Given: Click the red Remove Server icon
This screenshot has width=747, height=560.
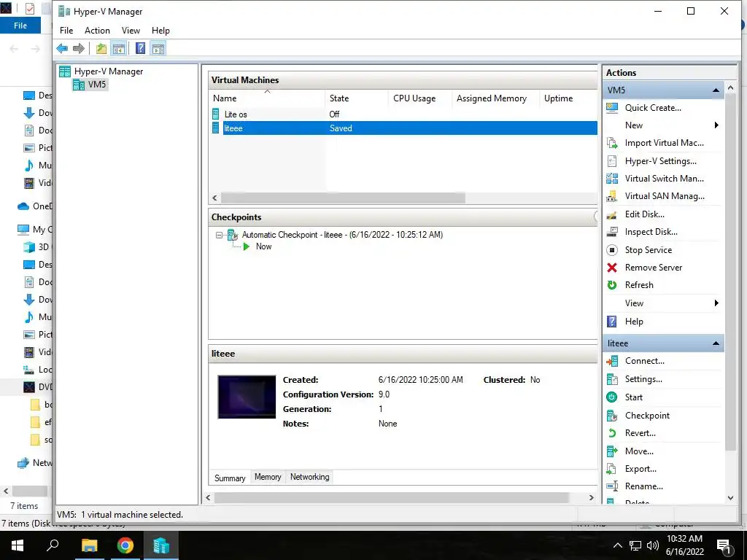Looking at the screenshot, I should point(612,268).
